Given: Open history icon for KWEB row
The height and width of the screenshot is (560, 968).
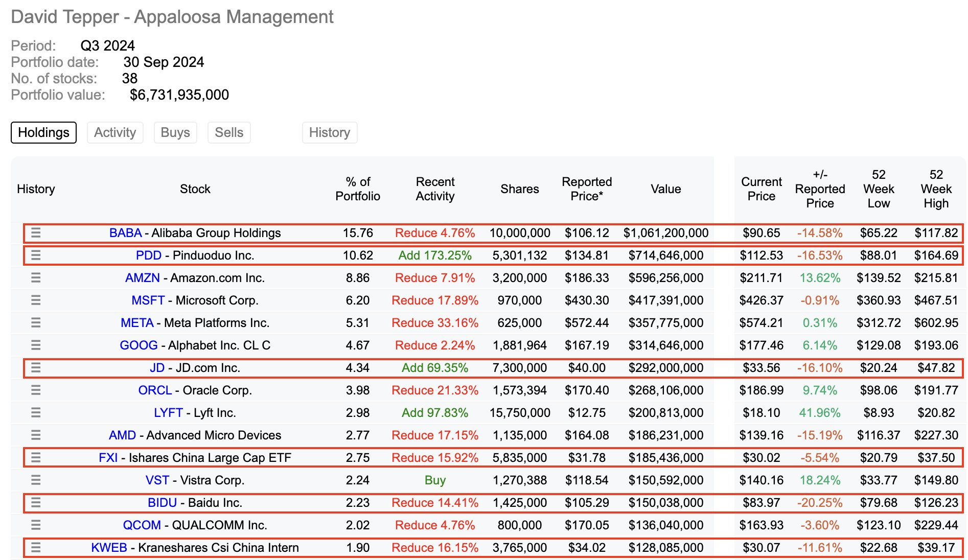Looking at the screenshot, I should click(36, 548).
